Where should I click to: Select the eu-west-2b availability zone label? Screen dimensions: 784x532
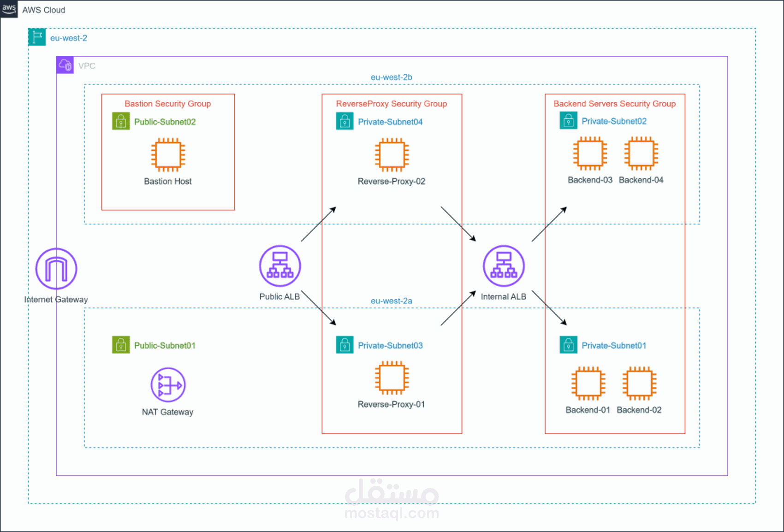[392, 77]
